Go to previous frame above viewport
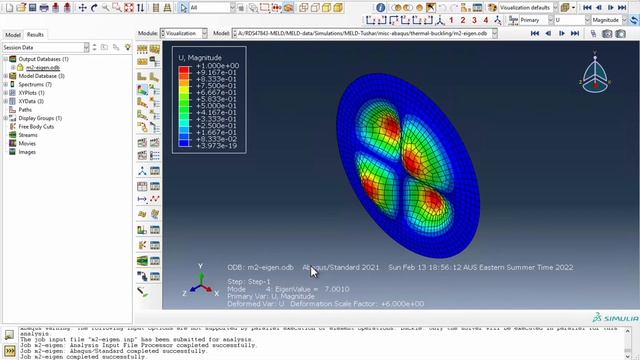Screen dimensions: 640x360 548,33
